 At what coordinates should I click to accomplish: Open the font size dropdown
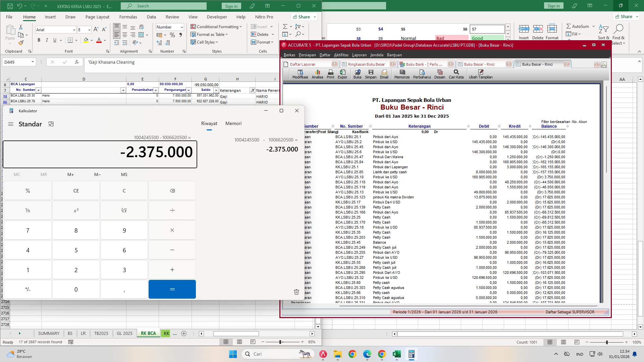pos(89,30)
